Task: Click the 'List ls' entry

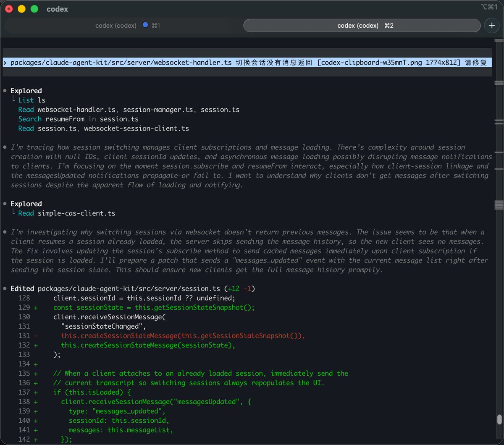Action: pyautogui.click(x=31, y=100)
